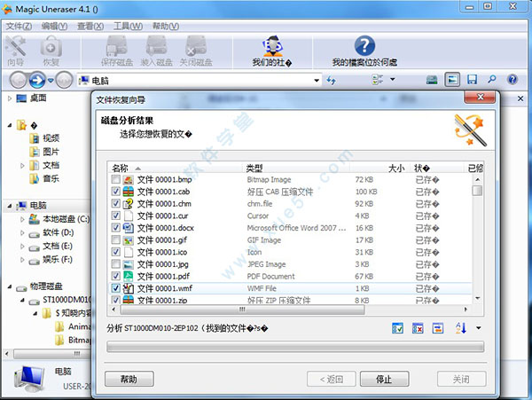Open the view mode dropdown arrow in toolbar
The width and height of the screenshot is (532, 400).
coord(393,79)
